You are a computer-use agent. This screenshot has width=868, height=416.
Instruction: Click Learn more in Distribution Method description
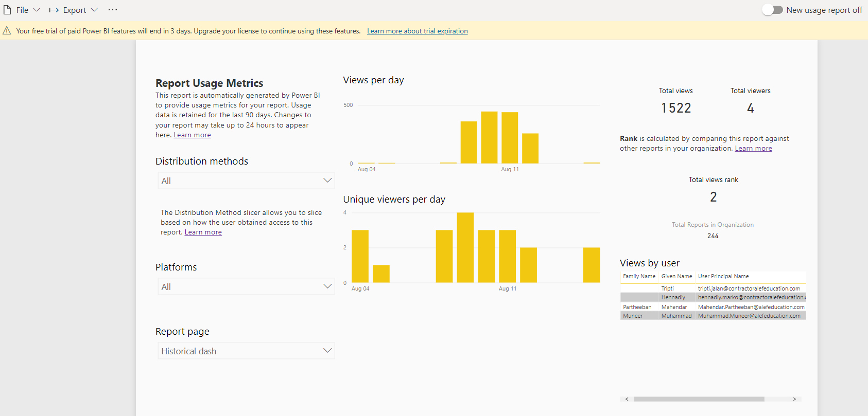point(203,232)
